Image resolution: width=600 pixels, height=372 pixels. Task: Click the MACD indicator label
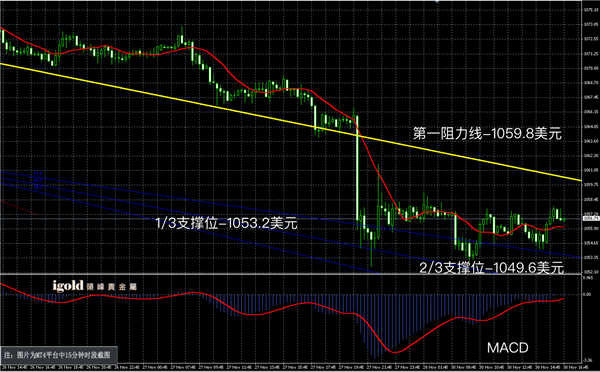(x=507, y=348)
